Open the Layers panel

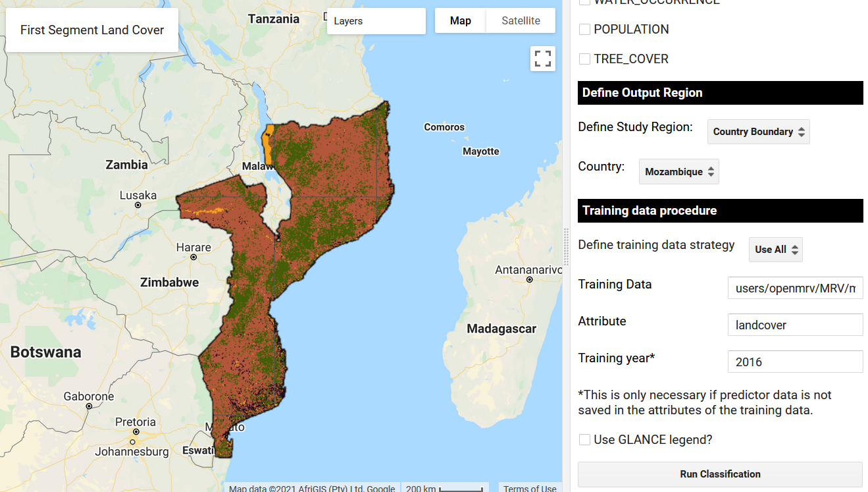[376, 21]
